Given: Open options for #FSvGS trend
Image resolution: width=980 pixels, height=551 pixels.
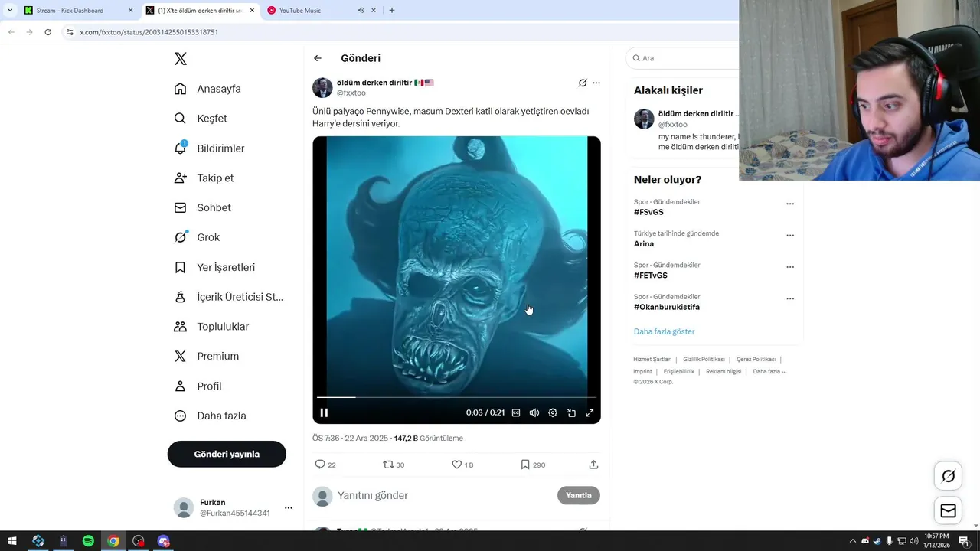Looking at the screenshot, I should tap(790, 204).
